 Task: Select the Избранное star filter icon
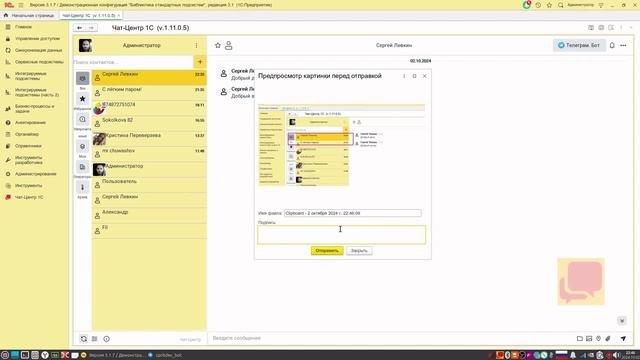coord(82,99)
